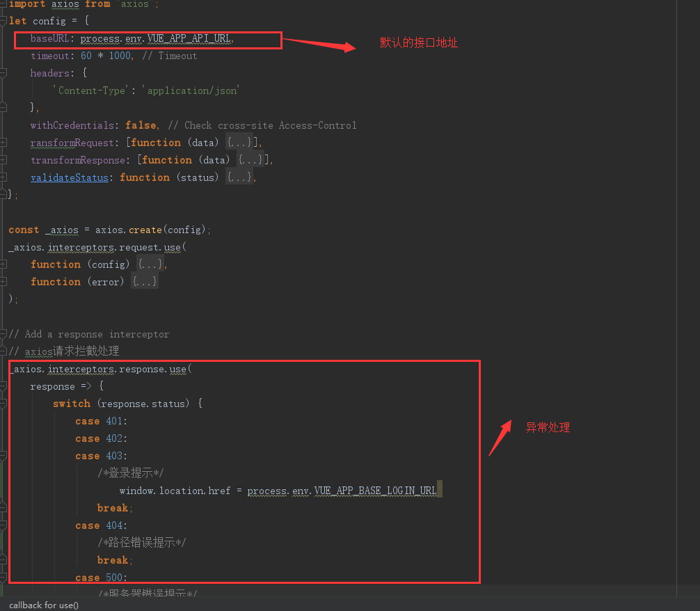The width and height of the screenshot is (700, 611).
Task: Click the 'import' keyword on first line
Action: click(26, 4)
